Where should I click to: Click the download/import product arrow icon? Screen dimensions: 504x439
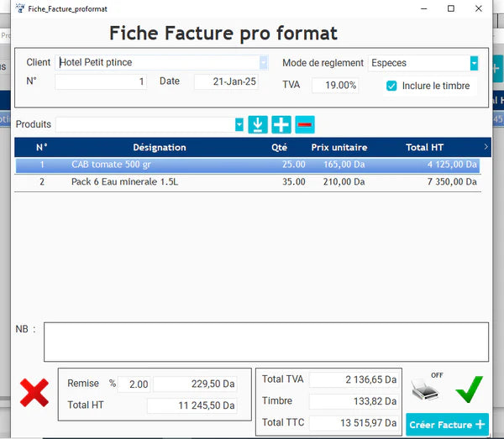click(x=258, y=124)
